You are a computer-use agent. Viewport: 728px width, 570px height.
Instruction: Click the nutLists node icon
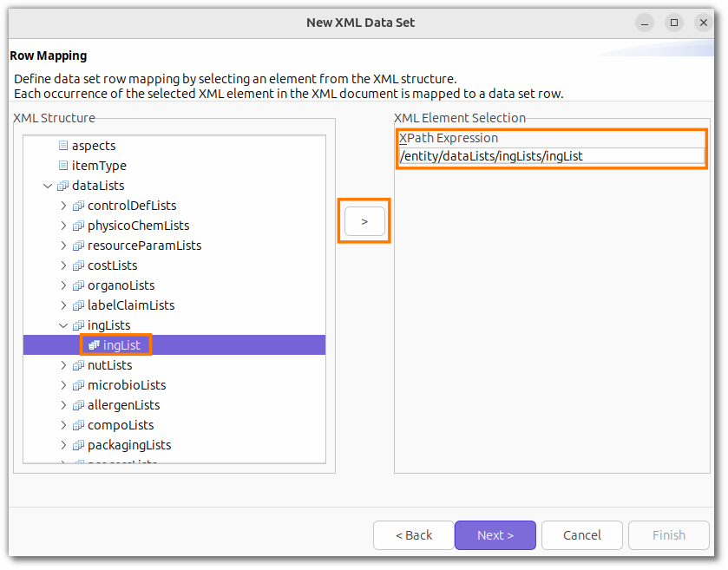pyautogui.click(x=78, y=365)
